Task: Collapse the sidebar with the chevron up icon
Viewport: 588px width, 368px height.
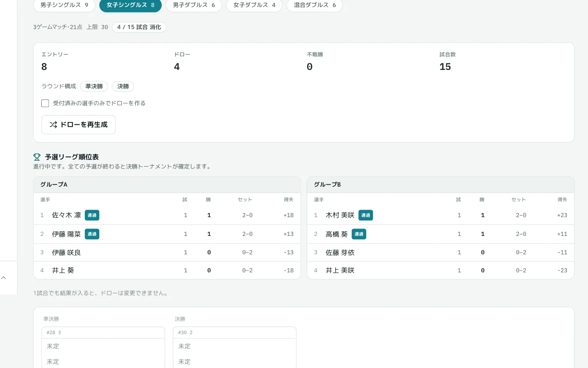Action: [x=4, y=278]
